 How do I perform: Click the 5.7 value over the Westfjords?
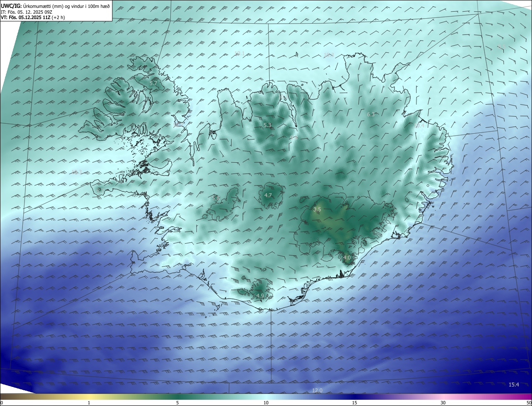[153, 83]
